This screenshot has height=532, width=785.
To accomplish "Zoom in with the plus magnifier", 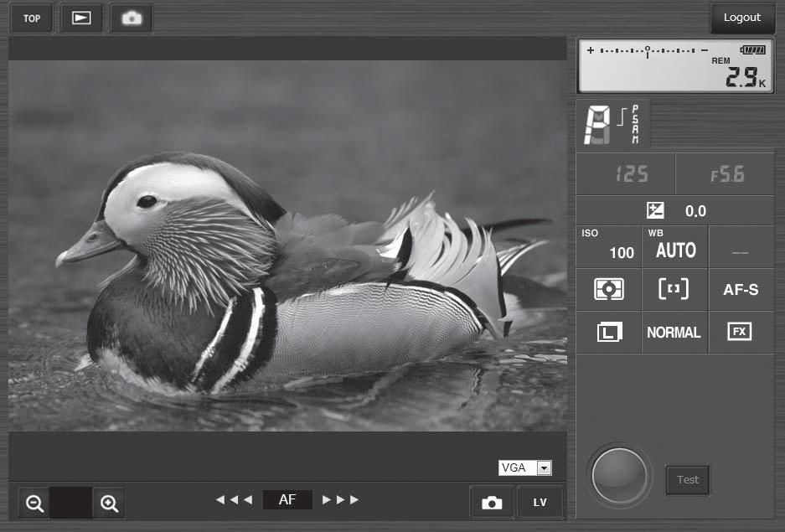I will (x=109, y=503).
